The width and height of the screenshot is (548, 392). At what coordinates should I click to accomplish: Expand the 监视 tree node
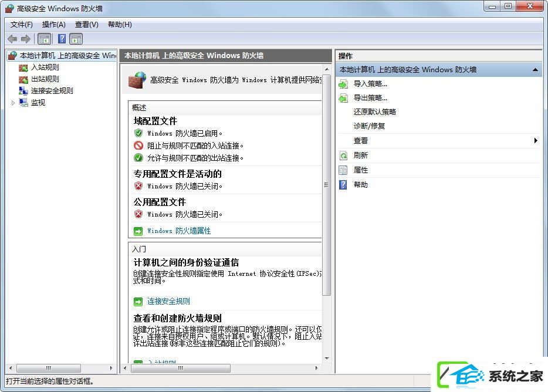13,103
